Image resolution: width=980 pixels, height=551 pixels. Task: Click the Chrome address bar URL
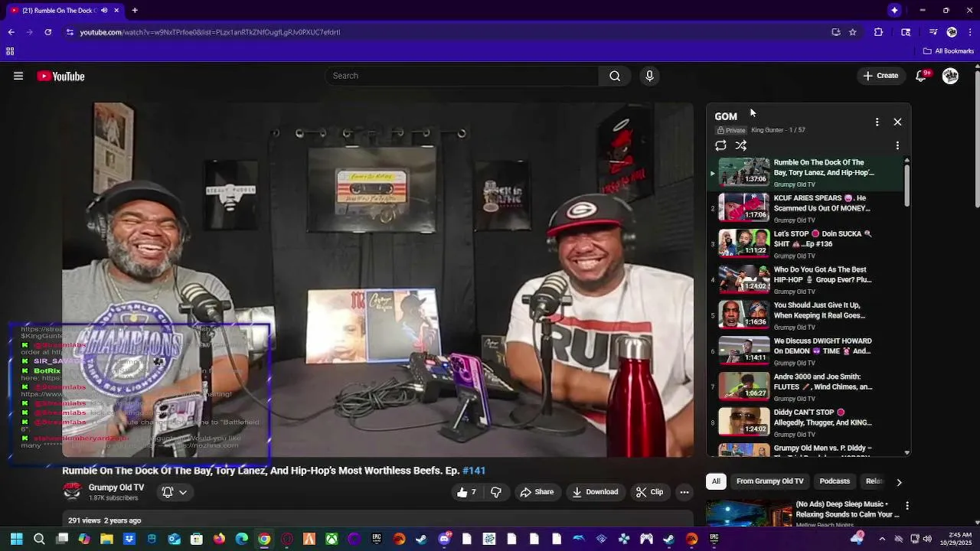click(210, 32)
